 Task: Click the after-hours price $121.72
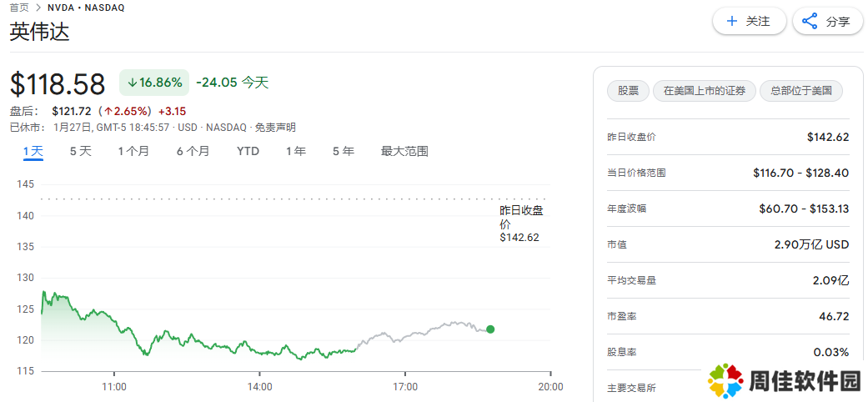72,111
